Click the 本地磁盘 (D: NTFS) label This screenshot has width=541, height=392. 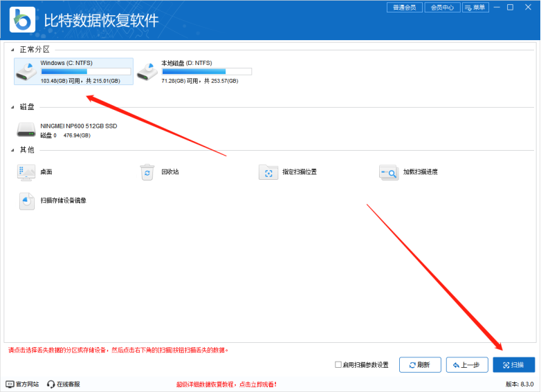[187, 63]
